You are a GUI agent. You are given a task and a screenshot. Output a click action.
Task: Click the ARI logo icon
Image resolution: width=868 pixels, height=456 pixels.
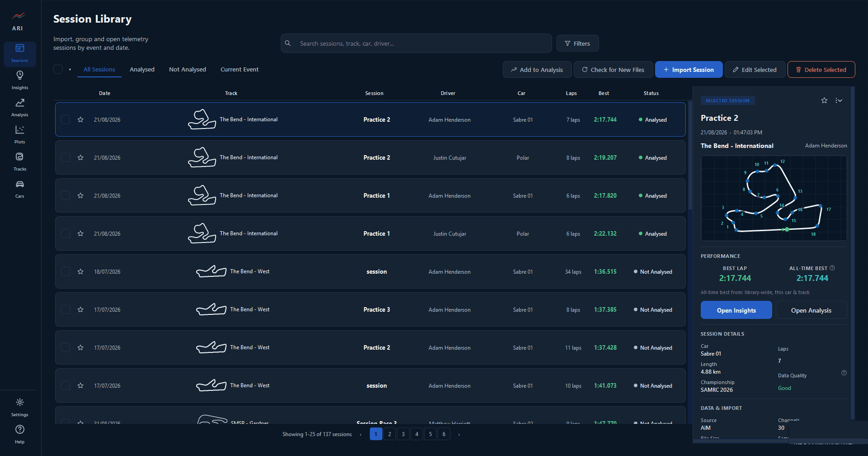(x=18, y=16)
